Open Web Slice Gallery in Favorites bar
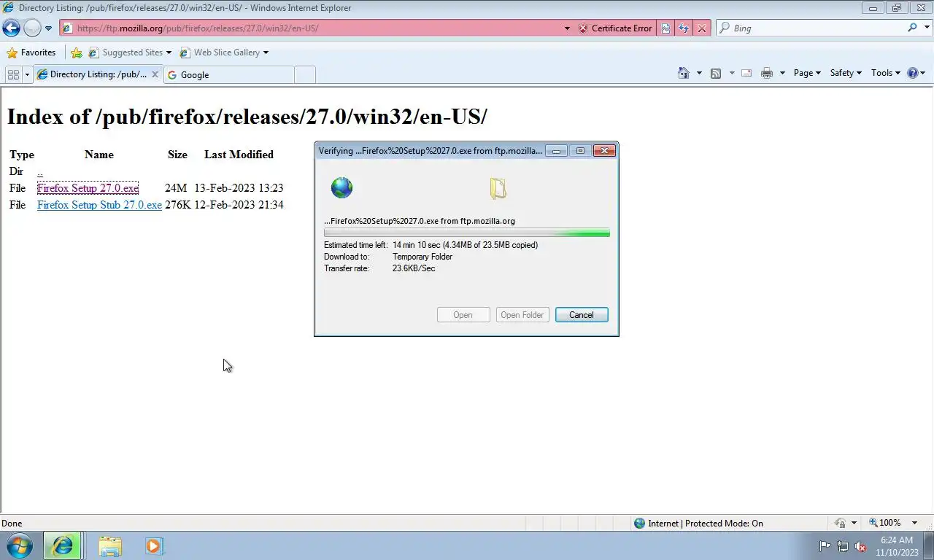Image resolution: width=934 pixels, height=560 pixels. point(224,52)
